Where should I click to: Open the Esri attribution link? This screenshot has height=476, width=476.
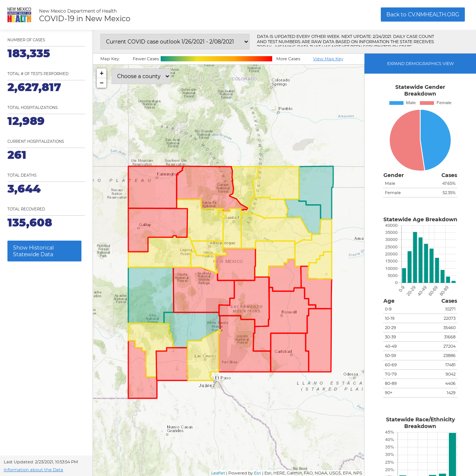(x=257, y=473)
